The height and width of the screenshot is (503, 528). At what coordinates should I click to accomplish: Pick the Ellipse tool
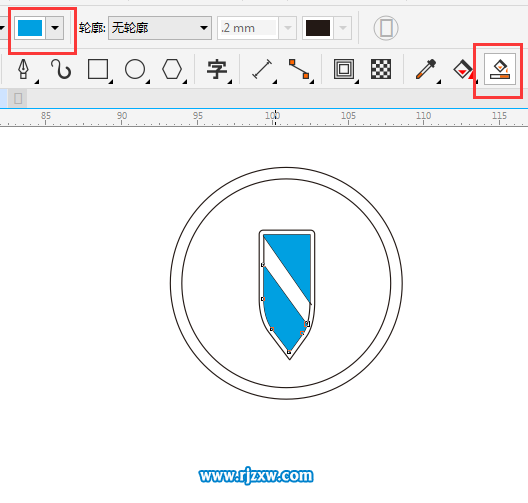coord(135,69)
